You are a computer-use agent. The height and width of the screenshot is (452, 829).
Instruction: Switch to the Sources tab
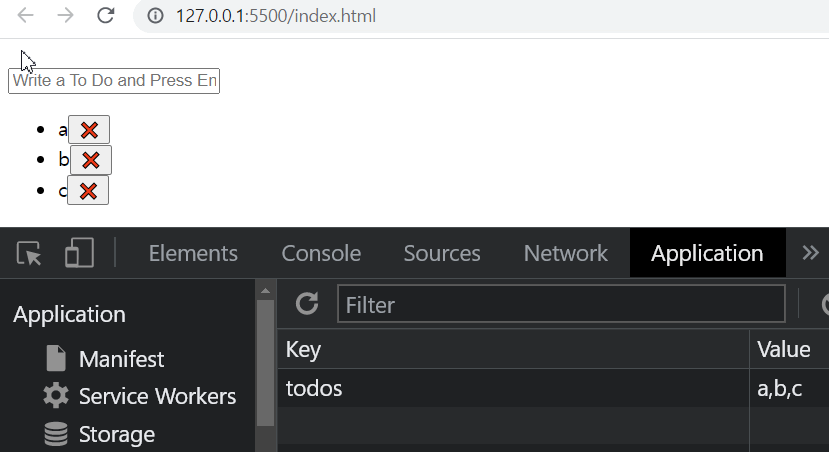pyautogui.click(x=442, y=253)
